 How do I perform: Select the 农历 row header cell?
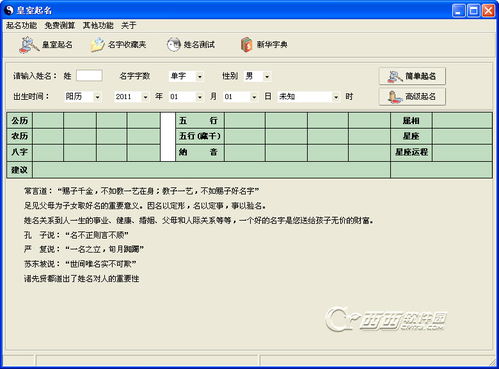[x=20, y=136]
